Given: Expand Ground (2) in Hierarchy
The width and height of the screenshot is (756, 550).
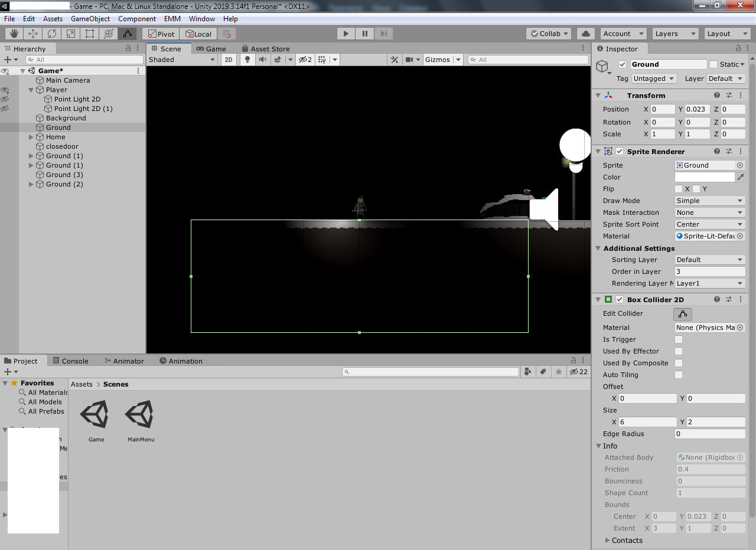Looking at the screenshot, I should tap(31, 184).
